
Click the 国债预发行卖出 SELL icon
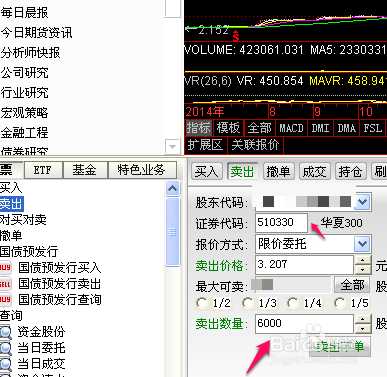tap(5, 284)
